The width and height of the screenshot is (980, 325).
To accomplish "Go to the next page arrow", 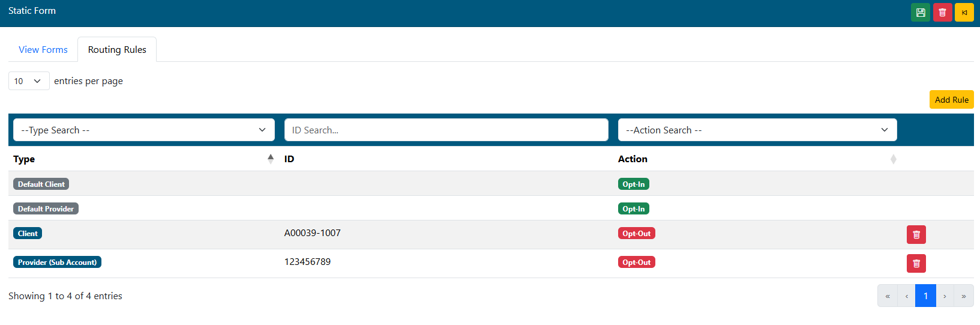I will click(x=945, y=296).
